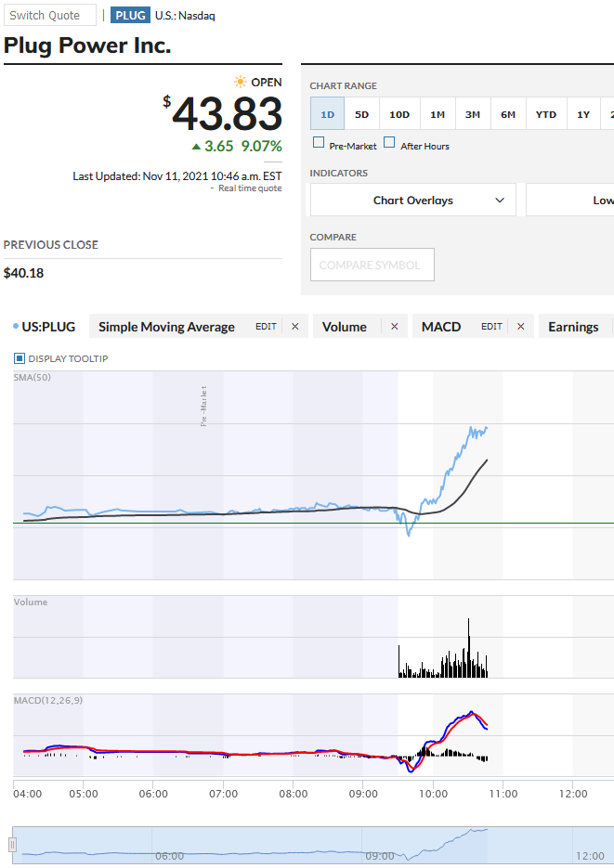Remove the Simple Moving Average indicator
This screenshot has width=614, height=868.
coord(295,327)
